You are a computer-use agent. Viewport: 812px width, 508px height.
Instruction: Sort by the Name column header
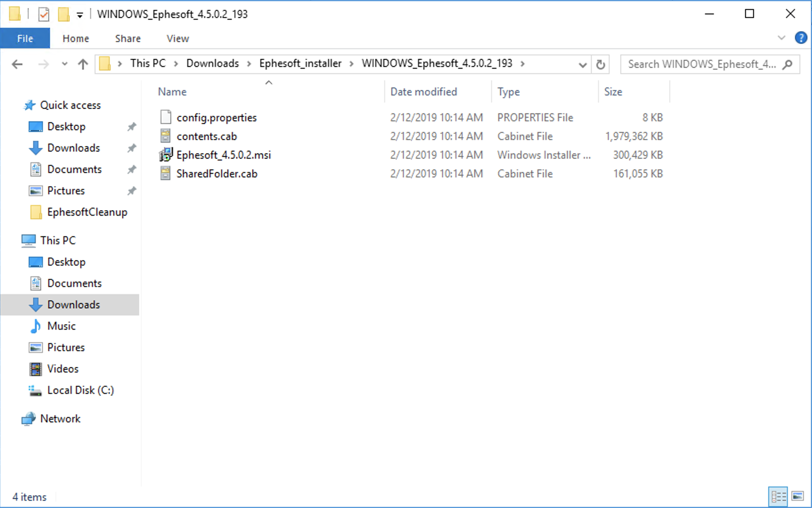coord(172,92)
